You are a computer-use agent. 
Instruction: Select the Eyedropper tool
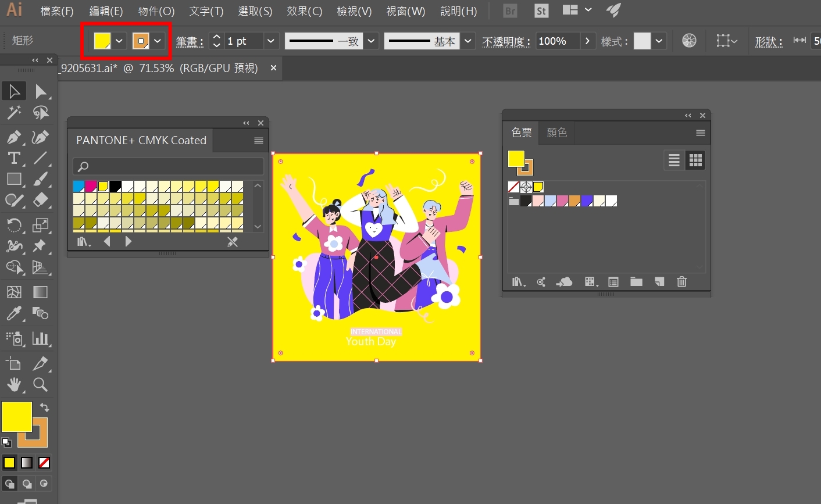[x=13, y=313]
